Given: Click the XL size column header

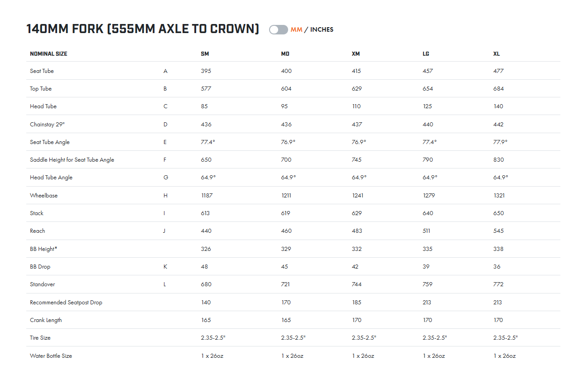Looking at the screenshot, I should pos(496,53).
